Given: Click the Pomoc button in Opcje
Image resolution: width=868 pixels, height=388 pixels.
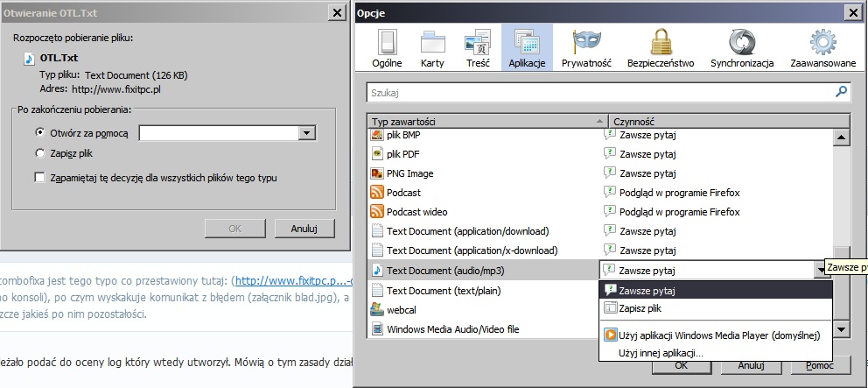Looking at the screenshot, I should tap(820, 365).
